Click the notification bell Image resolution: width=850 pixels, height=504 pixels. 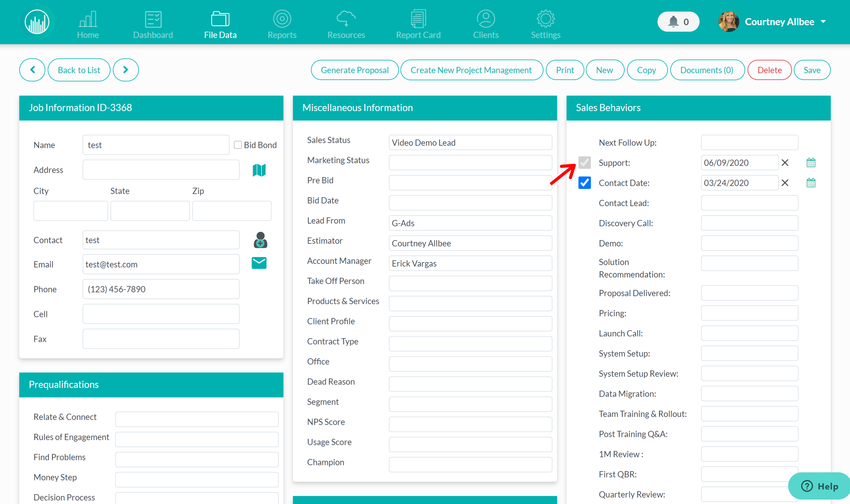(673, 22)
